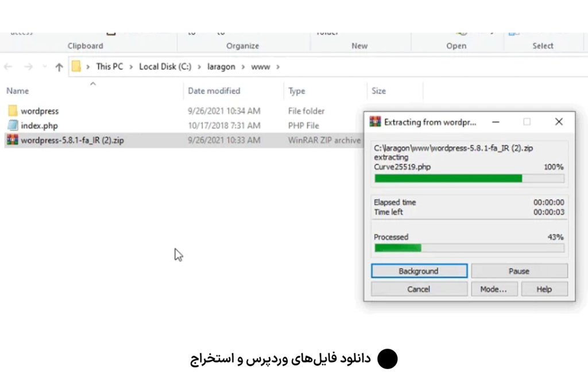This screenshot has width=588, height=380.
Task: Select the WinRAR zip archive icon
Action: (x=13, y=140)
